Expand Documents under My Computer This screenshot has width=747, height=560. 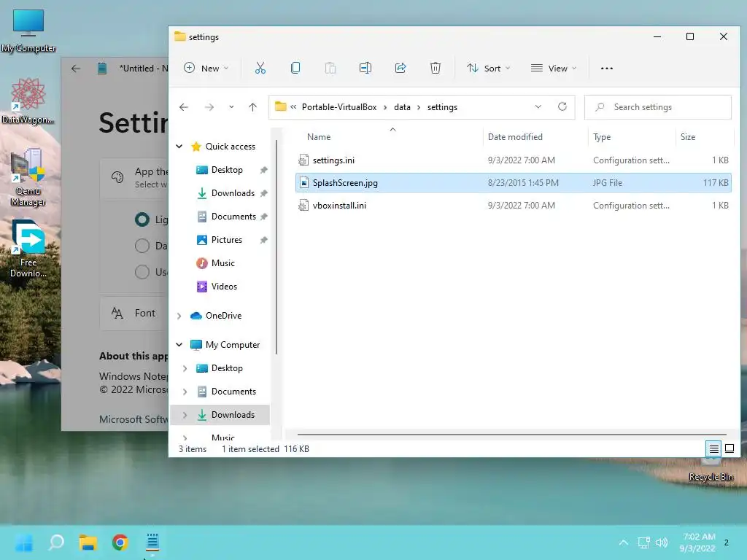[x=185, y=392]
